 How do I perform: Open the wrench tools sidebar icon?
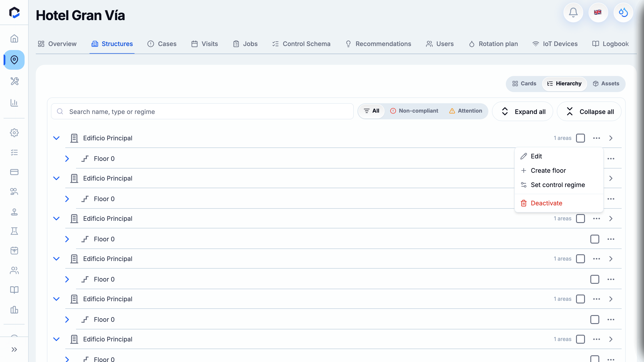(x=14, y=81)
